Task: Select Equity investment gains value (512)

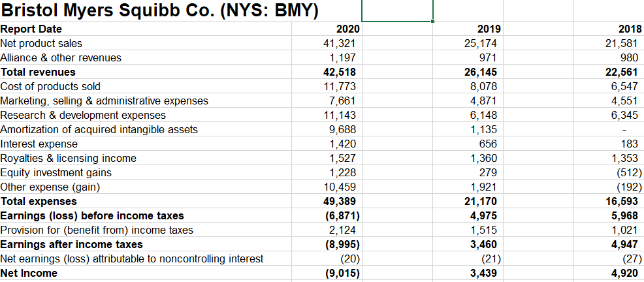Action: pyautogui.click(x=629, y=173)
